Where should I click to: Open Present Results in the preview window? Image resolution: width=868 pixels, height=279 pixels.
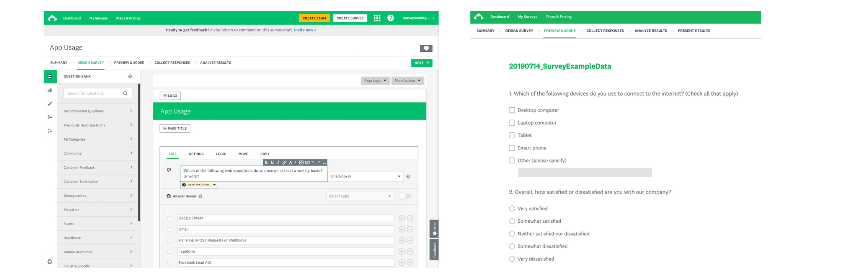694,31
